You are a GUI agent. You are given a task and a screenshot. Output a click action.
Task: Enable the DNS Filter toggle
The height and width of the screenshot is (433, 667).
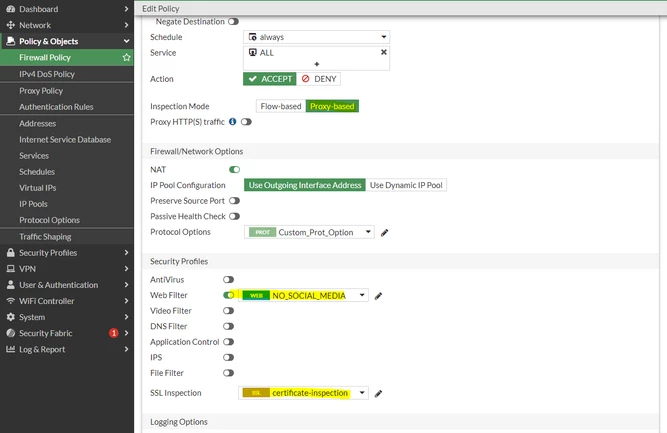coord(228,326)
